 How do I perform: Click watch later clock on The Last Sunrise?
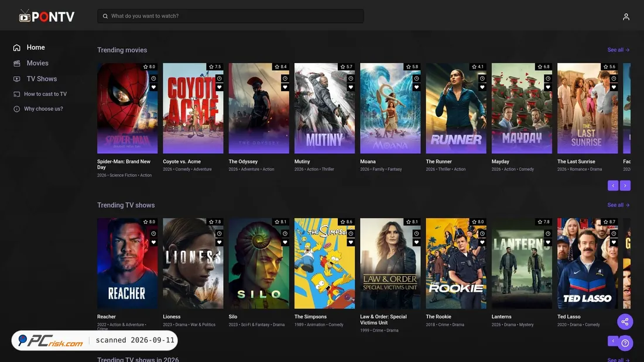613,78
